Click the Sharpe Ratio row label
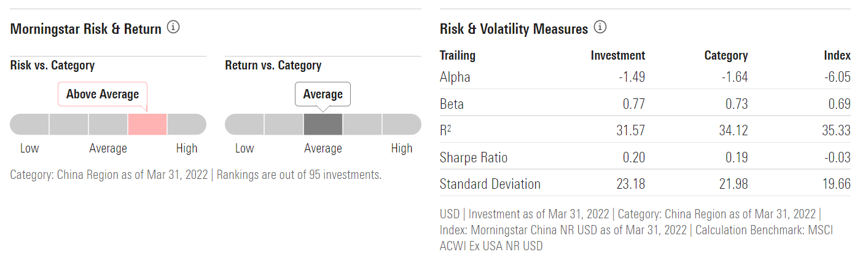This screenshot has width=868, height=257. (x=474, y=157)
